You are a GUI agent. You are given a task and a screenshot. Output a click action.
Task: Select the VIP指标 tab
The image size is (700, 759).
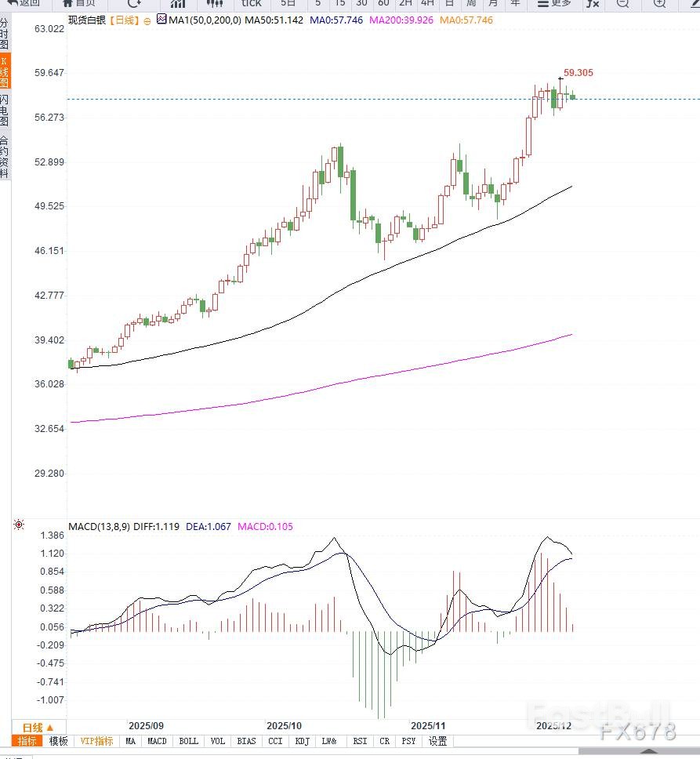click(x=96, y=741)
